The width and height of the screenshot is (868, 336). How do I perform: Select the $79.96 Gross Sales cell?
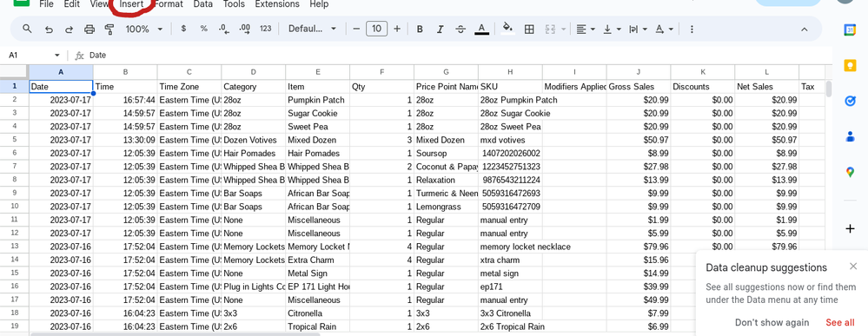639,247
